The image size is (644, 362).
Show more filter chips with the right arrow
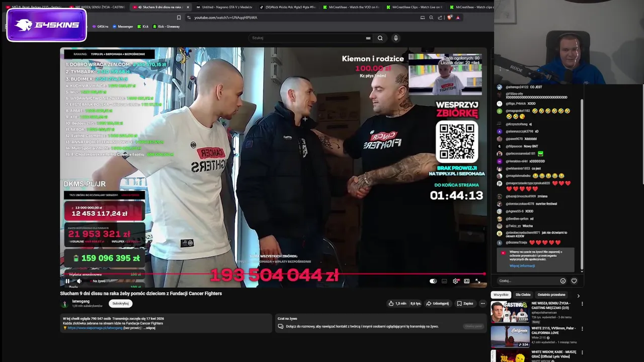coord(578,296)
